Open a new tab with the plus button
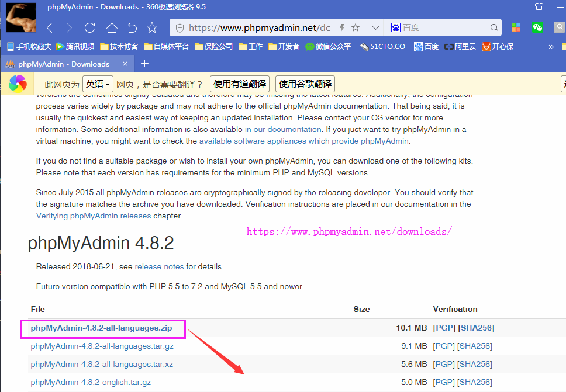The width and height of the screenshot is (566, 392). pyautogui.click(x=144, y=64)
